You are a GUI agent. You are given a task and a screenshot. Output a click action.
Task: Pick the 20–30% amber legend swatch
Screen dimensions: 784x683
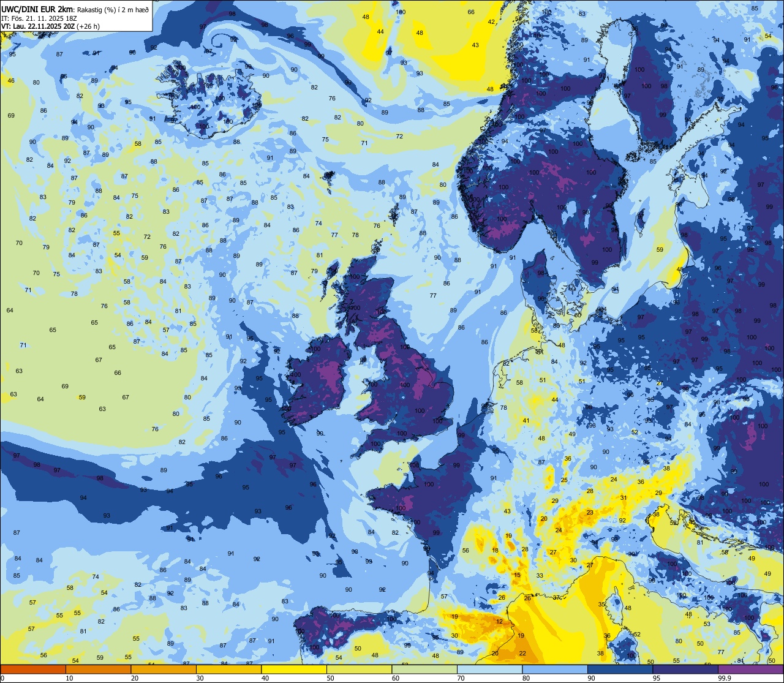point(164,669)
